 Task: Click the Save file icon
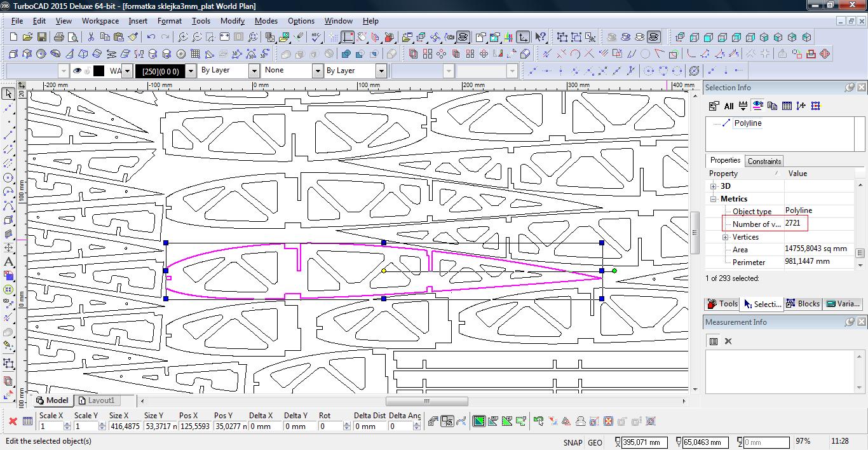(x=42, y=37)
